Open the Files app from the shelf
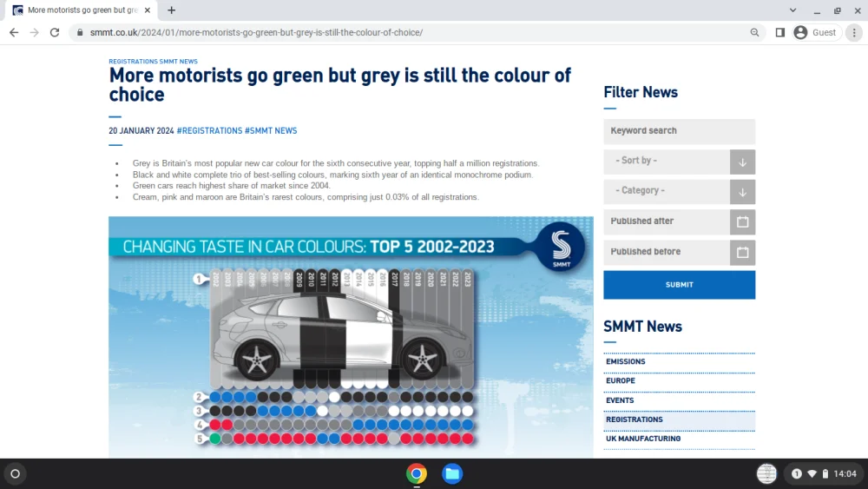This screenshot has height=489, width=868. click(452, 473)
